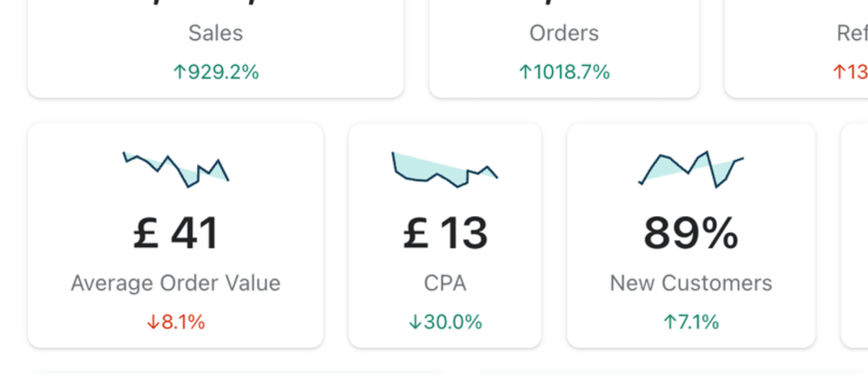This screenshot has height=374, width=868.
Task: Open the CPA metric label
Action: 445,283
